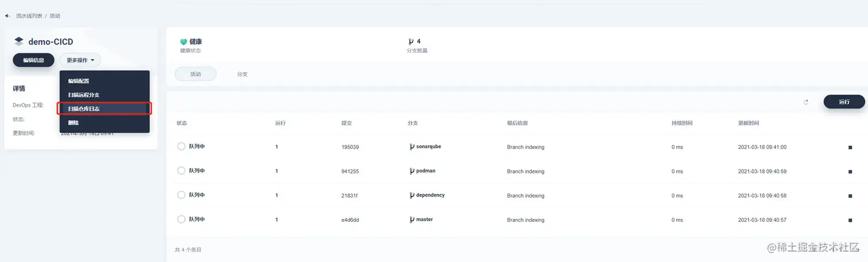Click the branch icon next to sonarqube
Image resolution: width=868 pixels, height=262 pixels.
click(412, 147)
